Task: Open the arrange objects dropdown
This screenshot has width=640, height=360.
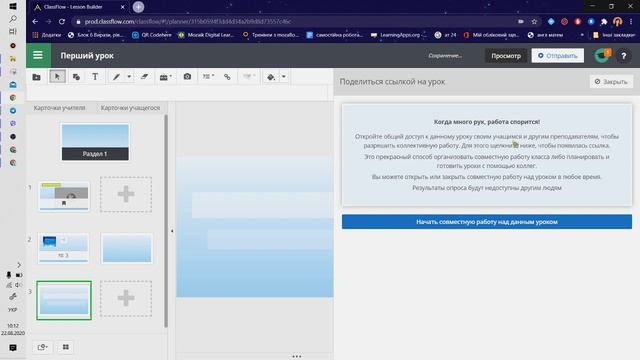Action: click(x=208, y=77)
